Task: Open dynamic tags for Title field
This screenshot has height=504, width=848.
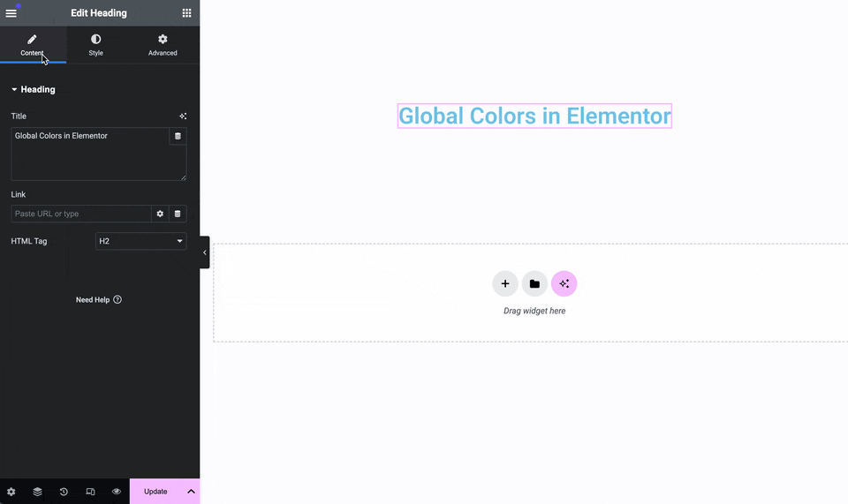Action: click(x=178, y=136)
